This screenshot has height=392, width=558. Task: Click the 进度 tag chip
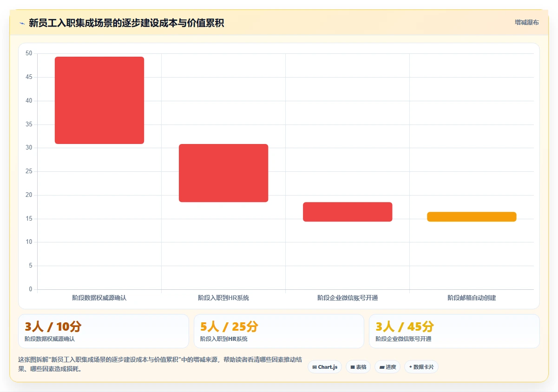pos(387,367)
